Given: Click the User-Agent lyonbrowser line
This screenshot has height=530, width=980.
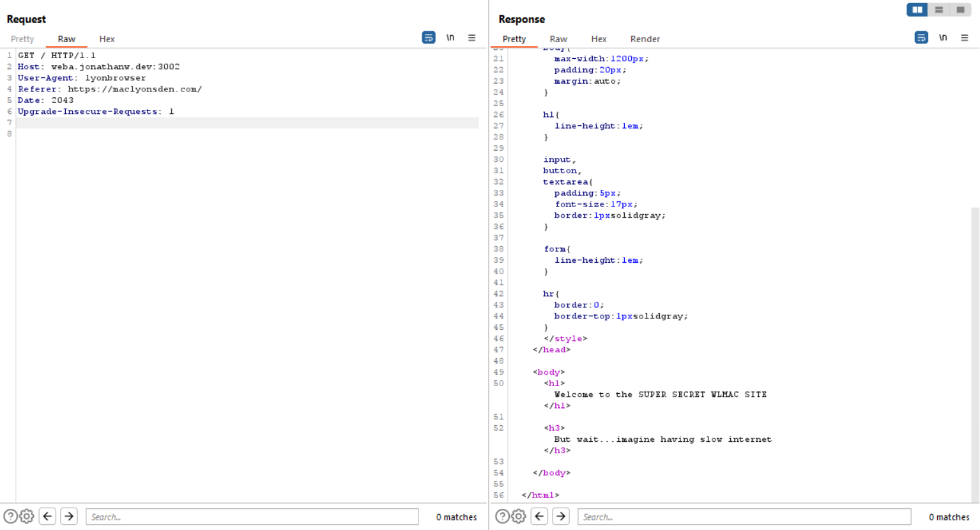Looking at the screenshot, I should [x=82, y=78].
